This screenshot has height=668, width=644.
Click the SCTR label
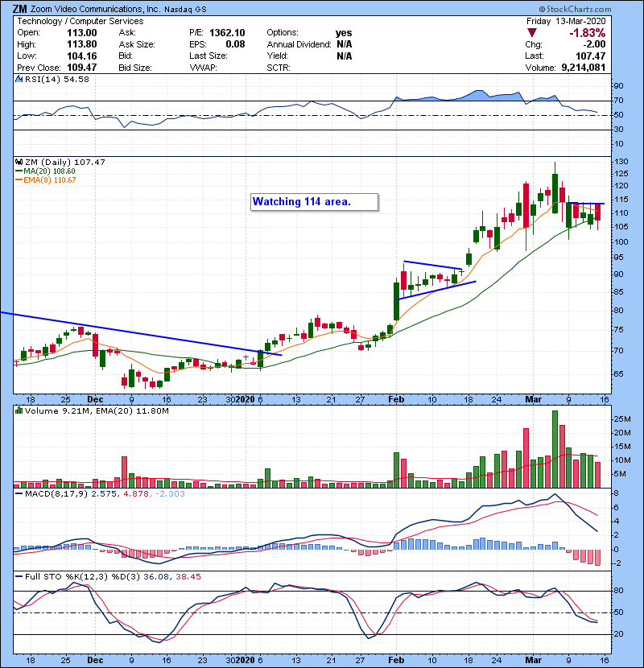pos(279,68)
